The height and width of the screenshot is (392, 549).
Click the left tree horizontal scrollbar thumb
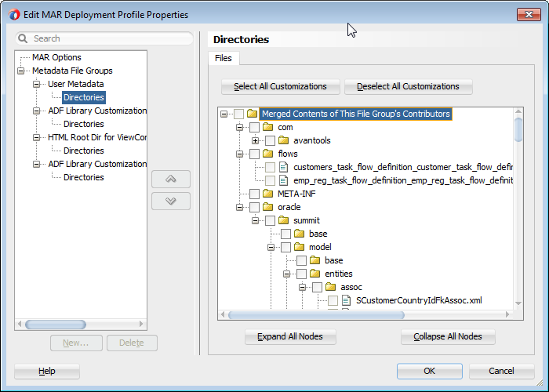pos(56,325)
